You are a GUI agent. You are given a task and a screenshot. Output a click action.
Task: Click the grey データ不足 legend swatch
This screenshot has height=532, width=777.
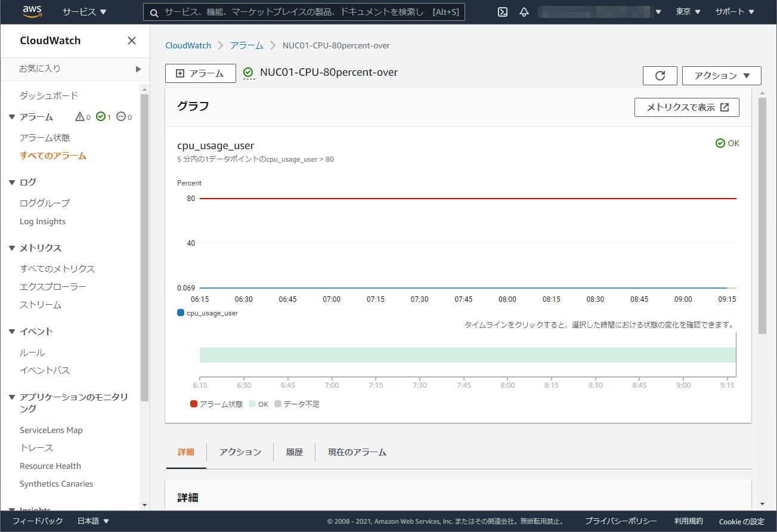(278, 404)
